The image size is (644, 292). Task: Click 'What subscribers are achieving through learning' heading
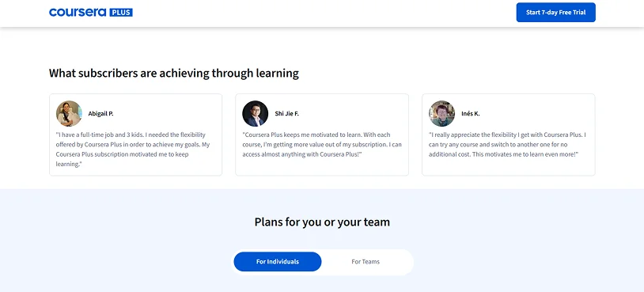(x=174, y=73)
